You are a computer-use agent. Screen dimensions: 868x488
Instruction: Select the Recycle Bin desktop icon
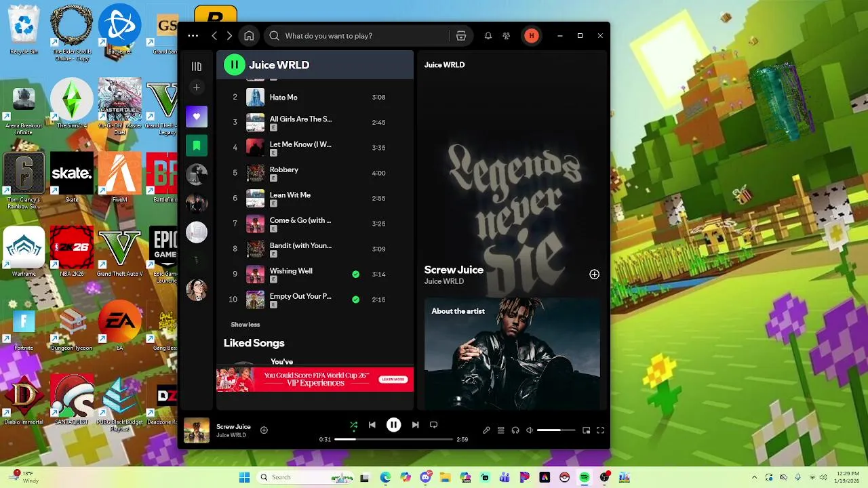coord(24,30)
